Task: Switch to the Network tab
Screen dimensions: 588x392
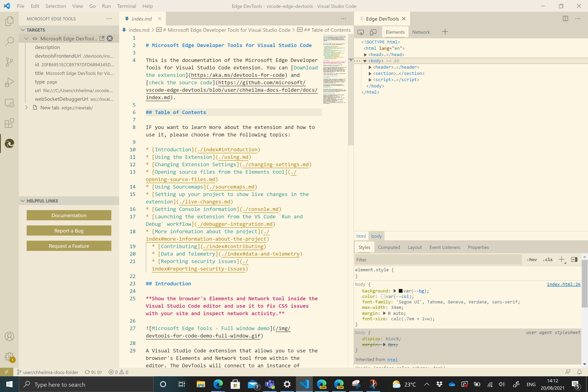Action: click(x=421, y=32)
